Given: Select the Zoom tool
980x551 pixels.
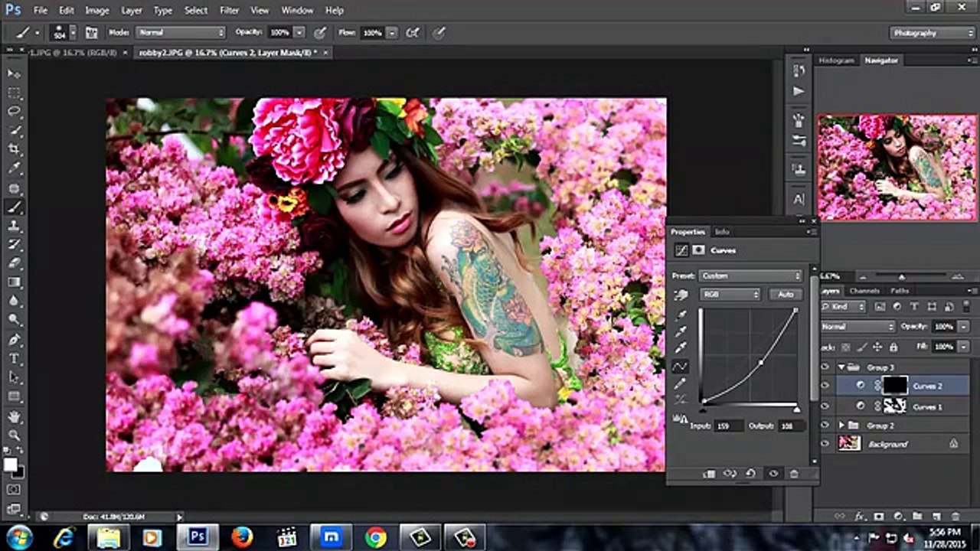Looking at the screenshot, I should coord(14,435).
